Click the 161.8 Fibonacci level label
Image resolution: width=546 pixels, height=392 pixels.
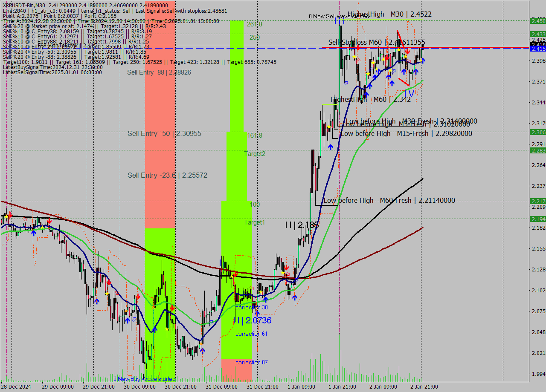pyautogui.click(x=255, y=135)
